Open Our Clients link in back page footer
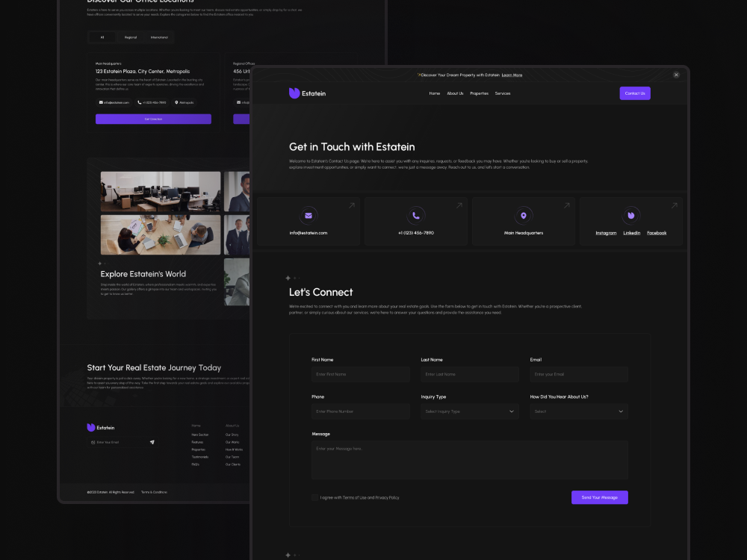The width and height of the screenshot is (747, 560). (x=233, y=464)
